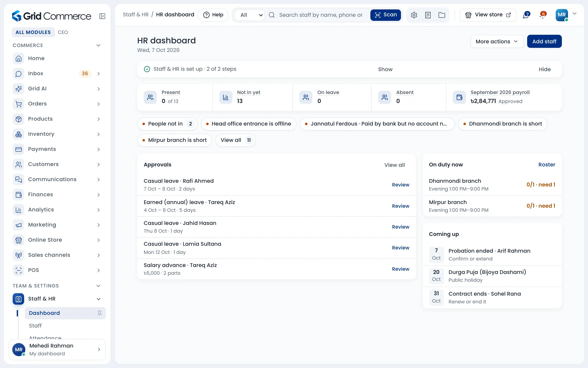Image resolution: width=588 pixels, height=368 pixels.
Task: Open chat messages icon with badge 7
Action: [526, 15]
